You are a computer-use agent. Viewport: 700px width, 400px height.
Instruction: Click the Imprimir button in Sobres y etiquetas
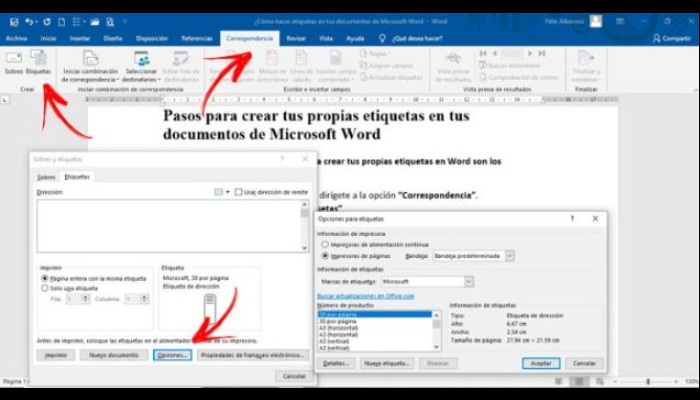(56, 355)
